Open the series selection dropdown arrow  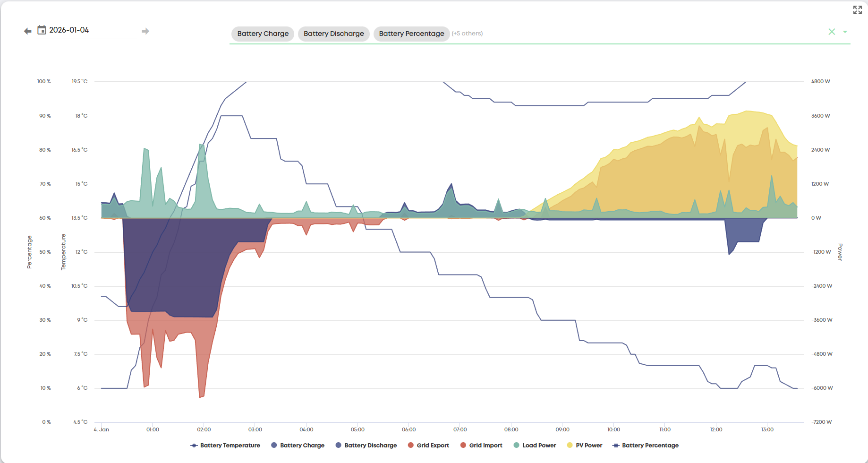[845, 32]
